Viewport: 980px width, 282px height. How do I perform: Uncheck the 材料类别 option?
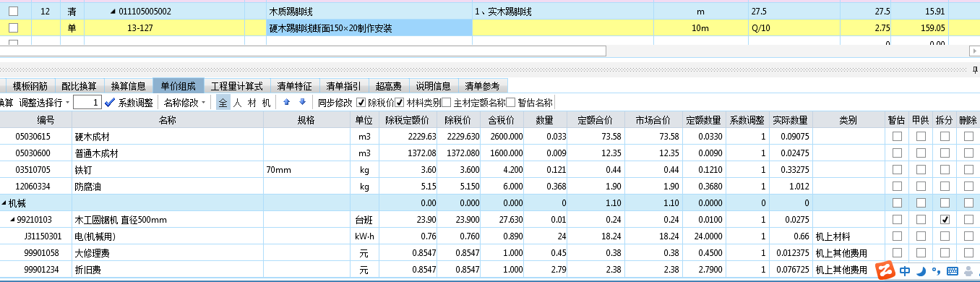tap(399, 103)
